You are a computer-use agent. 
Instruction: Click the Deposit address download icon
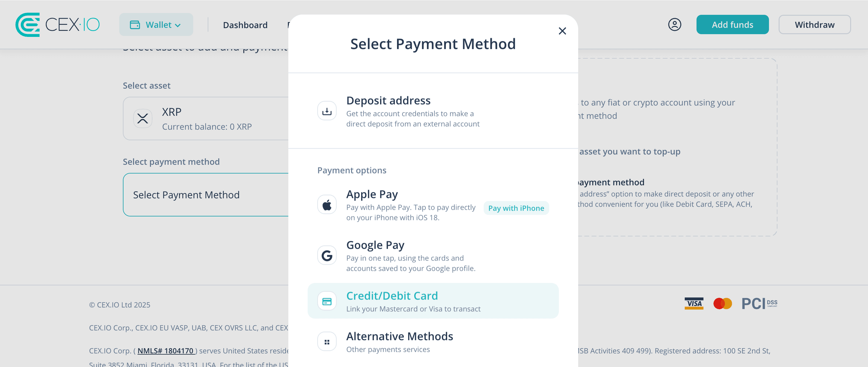[x=327, y=111]
